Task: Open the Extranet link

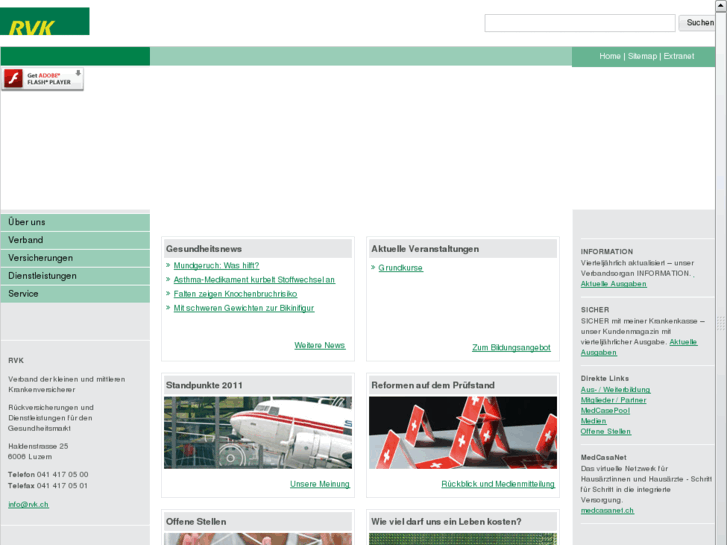Action: pos(679,56)
